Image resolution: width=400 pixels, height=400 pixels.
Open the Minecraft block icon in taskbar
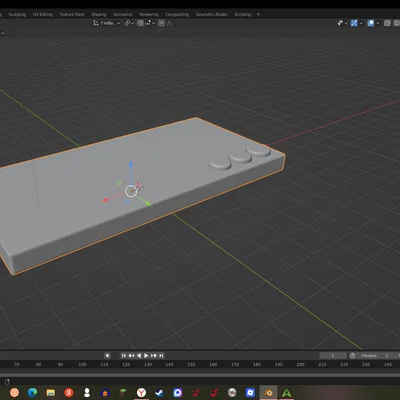click(123, 393)
